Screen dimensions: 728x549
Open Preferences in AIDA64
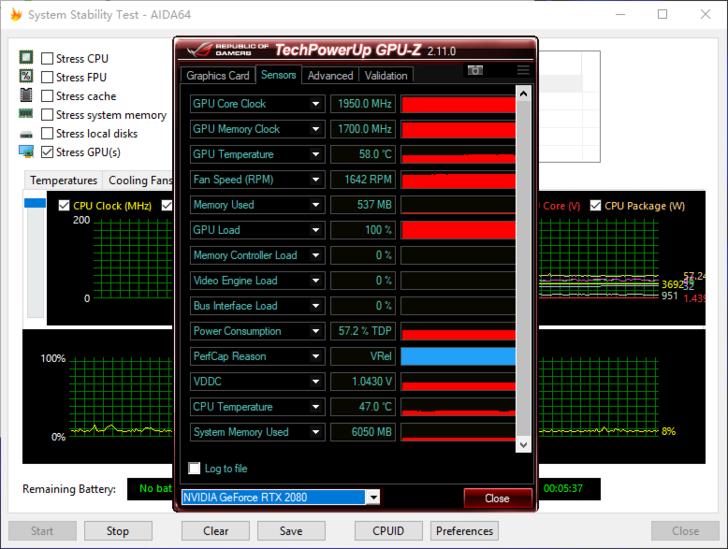point(464,531)
